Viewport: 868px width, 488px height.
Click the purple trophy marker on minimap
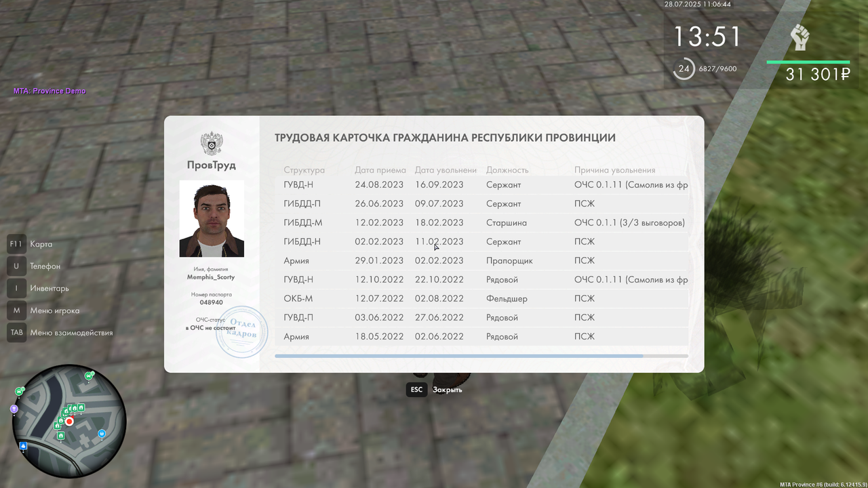[x=14, y=409]
